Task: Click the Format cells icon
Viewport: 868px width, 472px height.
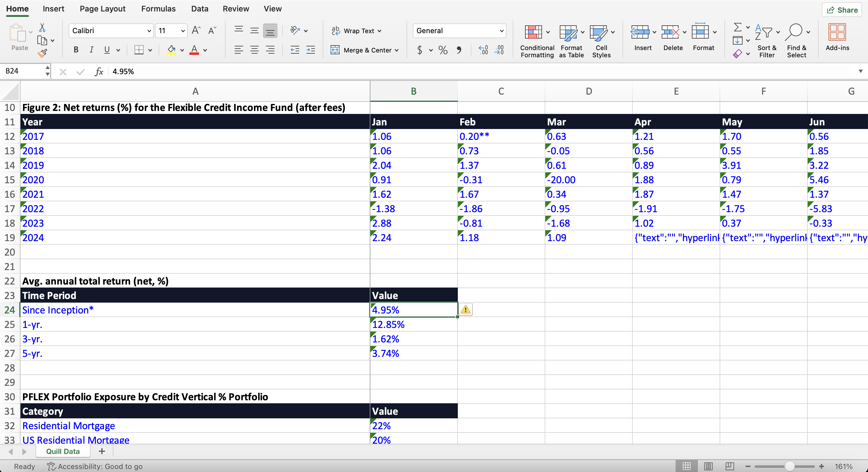Action: 700,32
